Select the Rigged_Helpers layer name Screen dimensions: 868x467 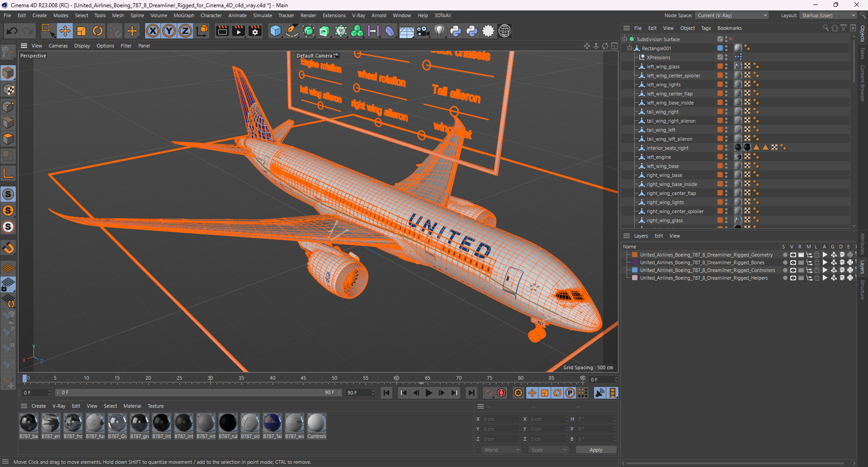[703, 278]
